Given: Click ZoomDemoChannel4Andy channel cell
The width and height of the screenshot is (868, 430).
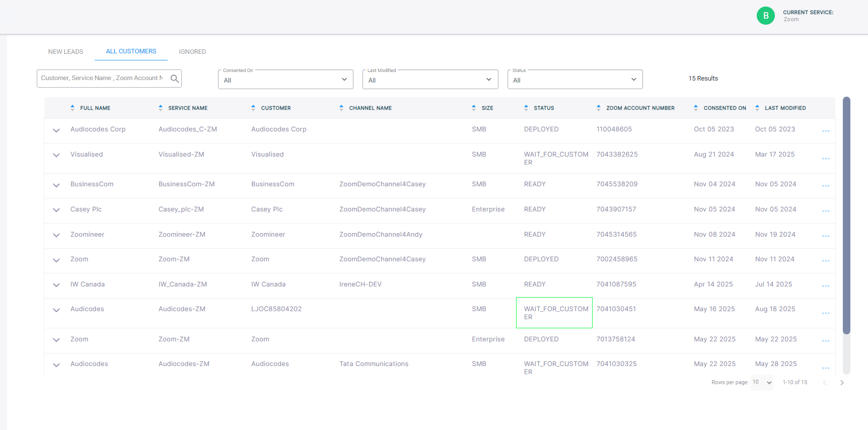Looking at the screenshot, I should (381, 235).
